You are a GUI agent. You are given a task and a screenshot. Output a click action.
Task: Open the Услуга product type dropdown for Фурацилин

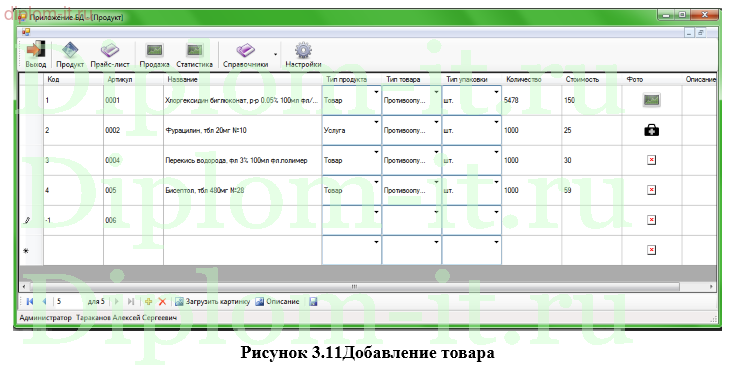(376, 122)
